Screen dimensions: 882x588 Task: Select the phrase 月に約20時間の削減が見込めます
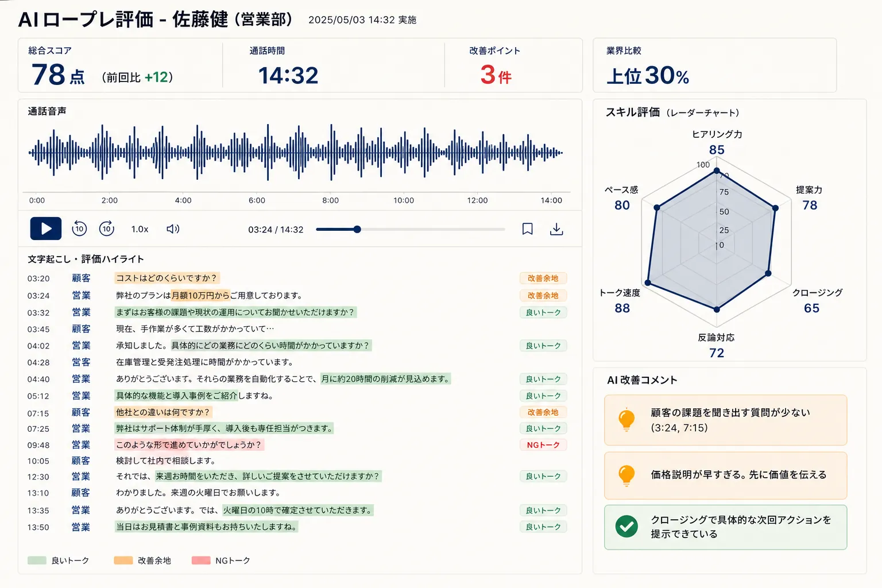coord(385,379)
